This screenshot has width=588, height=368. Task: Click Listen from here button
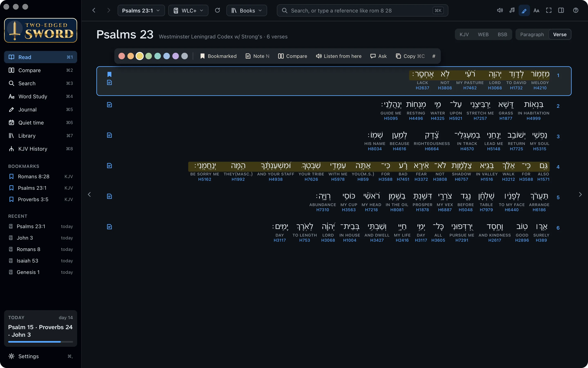[339, 56]
